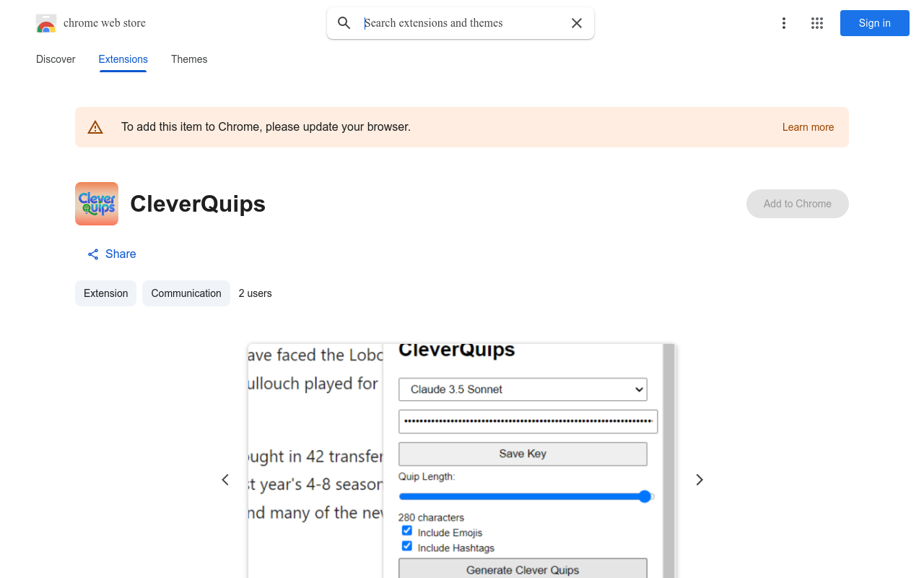Toggle the Include Emojis checkbox
924x578 pixels.
407,531
